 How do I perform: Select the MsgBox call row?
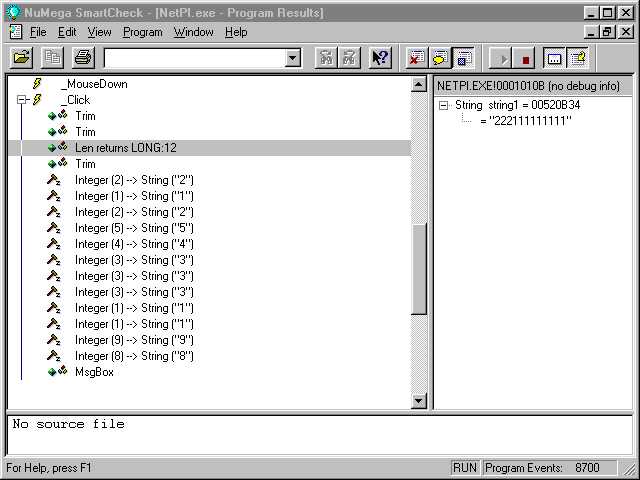[94, 372]
